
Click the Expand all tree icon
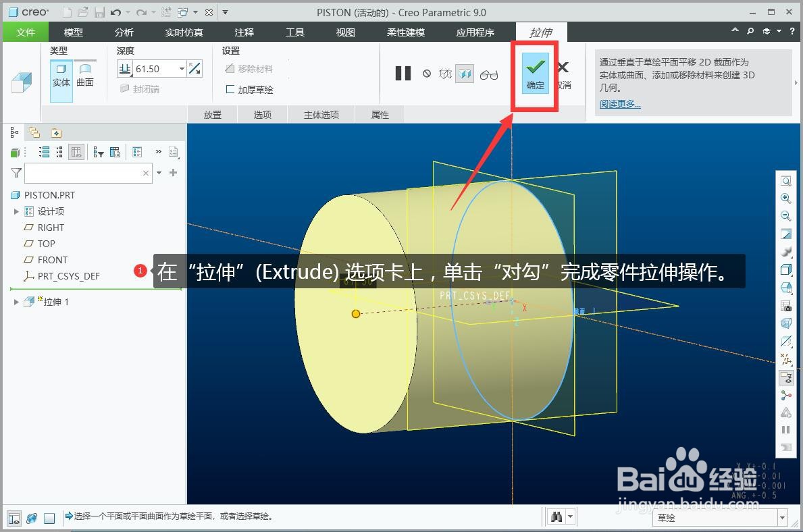[x=45, y=152]
